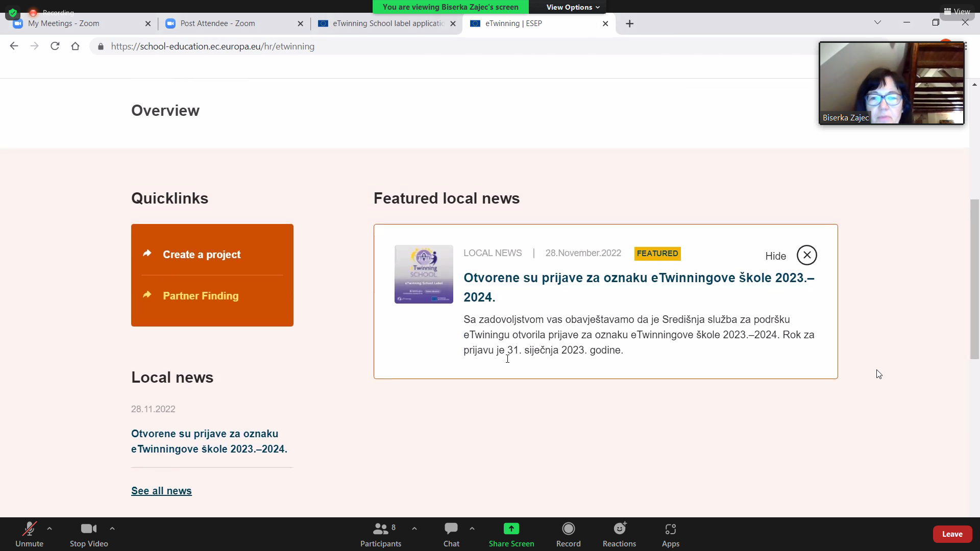The height and width of the screenshot is (551, 980).
Task: Open Reactions smiley menu
Action: [x=620, y=529]
